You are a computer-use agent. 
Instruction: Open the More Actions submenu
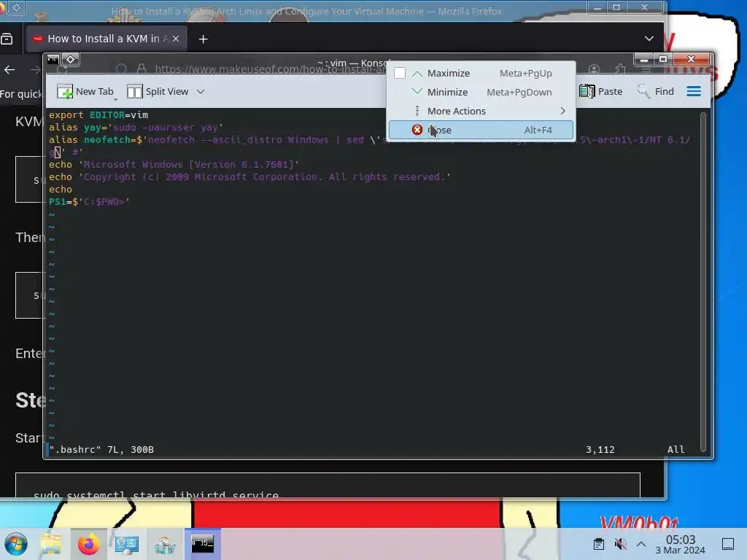click(481, 111)
